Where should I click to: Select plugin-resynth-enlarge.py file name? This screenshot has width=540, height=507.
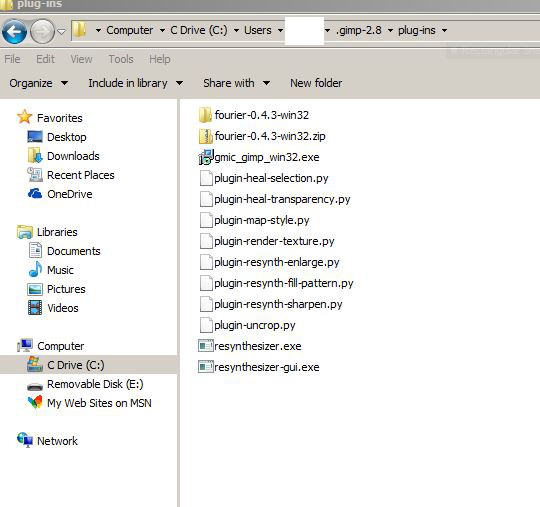277,262
